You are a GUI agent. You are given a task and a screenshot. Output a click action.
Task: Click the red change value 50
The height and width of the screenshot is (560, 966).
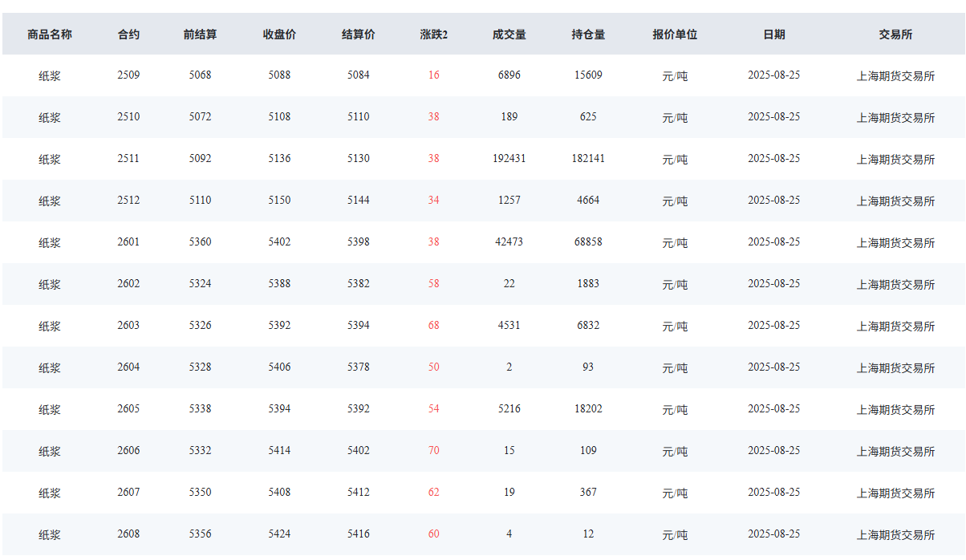coord(434,367)
